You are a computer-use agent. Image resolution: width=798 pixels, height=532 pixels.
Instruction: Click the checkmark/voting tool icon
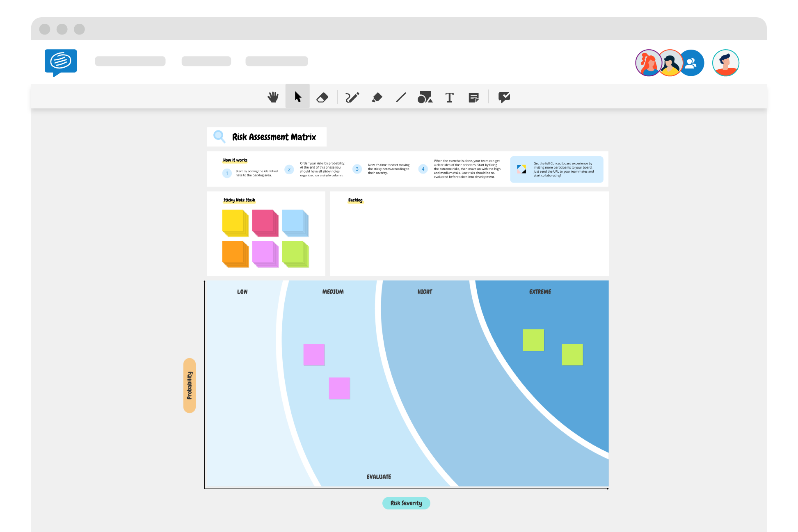pyautogui.click(x=503, y=97)
